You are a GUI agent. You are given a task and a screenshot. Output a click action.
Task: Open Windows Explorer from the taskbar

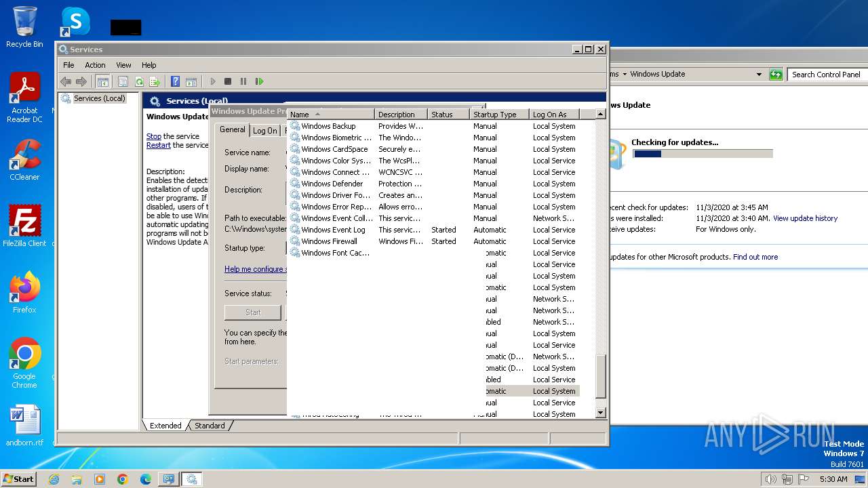pyautogui.click(x=77, y=479)
